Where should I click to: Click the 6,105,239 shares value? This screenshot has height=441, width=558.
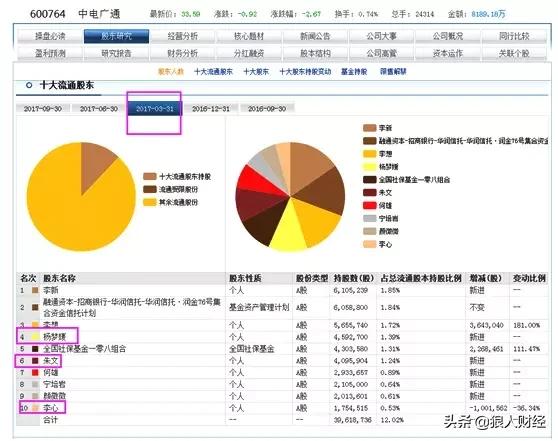351,290
